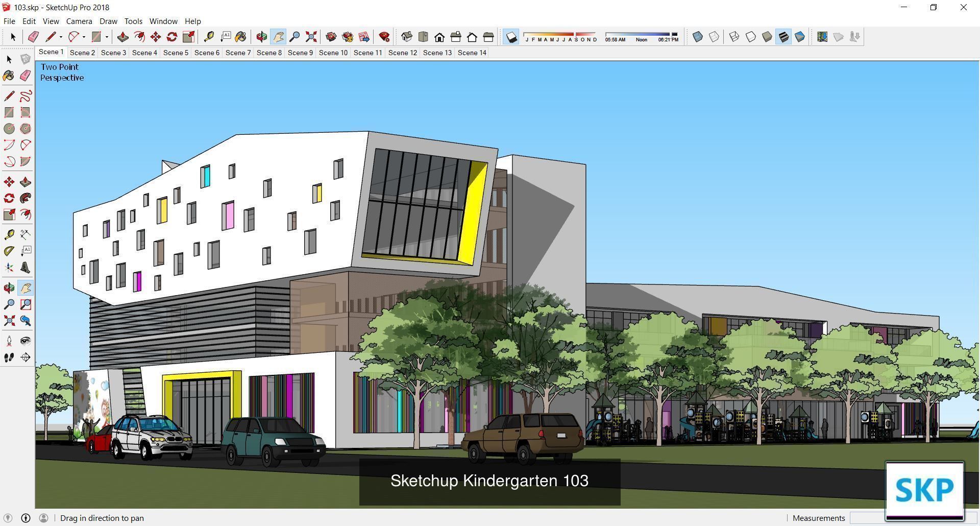This screenshot has height=526, width=980.
Task: Expand the Arc tool dropdown arrow
Action: coord(84,37)
